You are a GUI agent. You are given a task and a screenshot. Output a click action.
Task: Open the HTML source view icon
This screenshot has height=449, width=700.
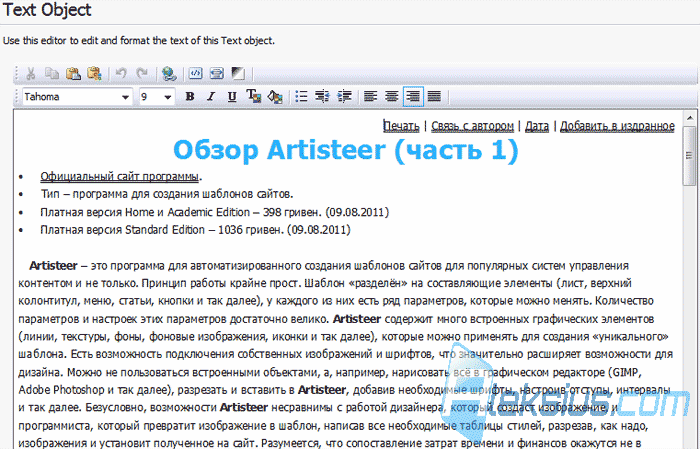(x=195, y=73)
